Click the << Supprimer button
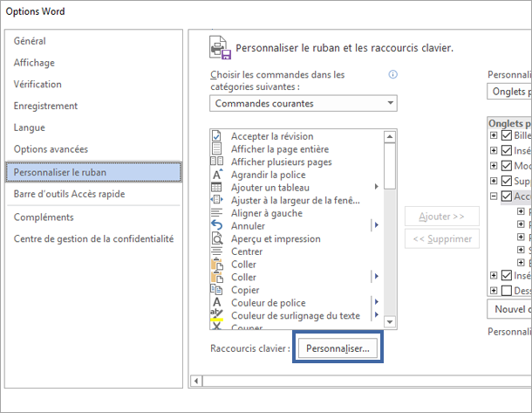Viewport: 532px width, 413px height. click(442, 238)
